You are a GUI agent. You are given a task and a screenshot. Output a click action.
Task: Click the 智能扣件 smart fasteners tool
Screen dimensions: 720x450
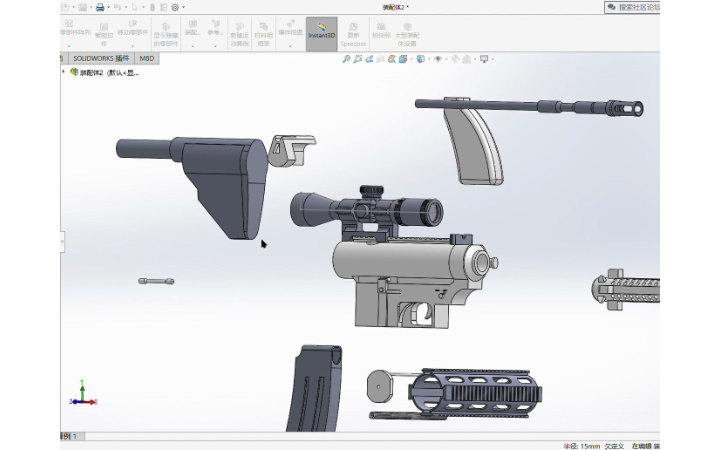pyautogui.click(x=104, y=34)
